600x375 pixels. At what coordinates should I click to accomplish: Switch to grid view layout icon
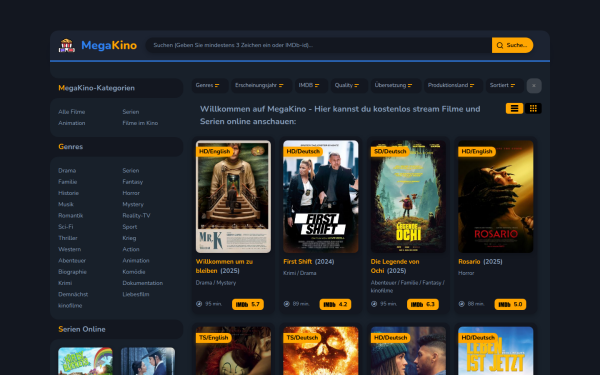tap(533, 109)
